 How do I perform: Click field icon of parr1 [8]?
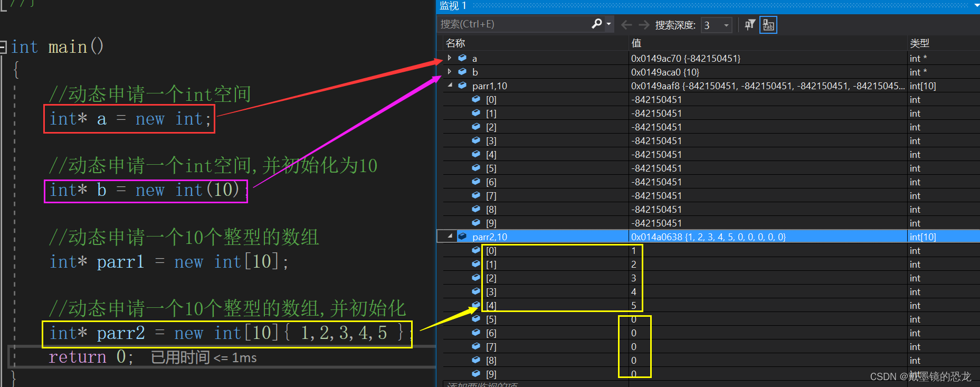tap(476, 209)
